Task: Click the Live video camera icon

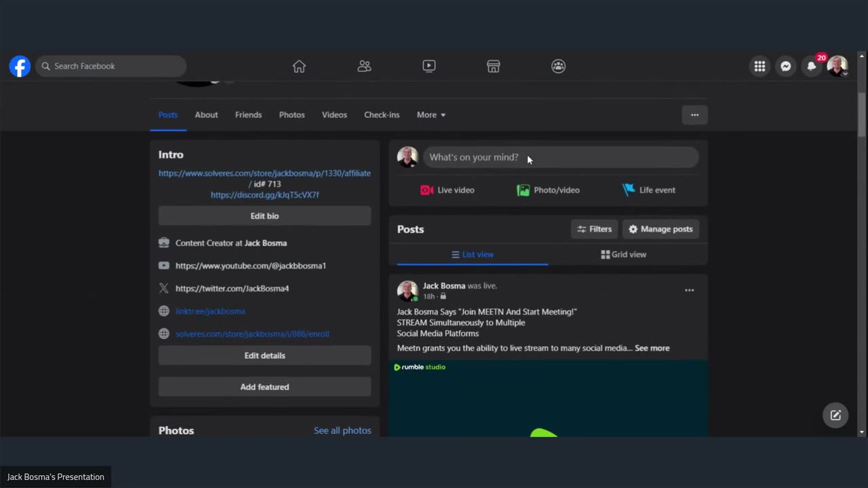Action: pos(427,190)
